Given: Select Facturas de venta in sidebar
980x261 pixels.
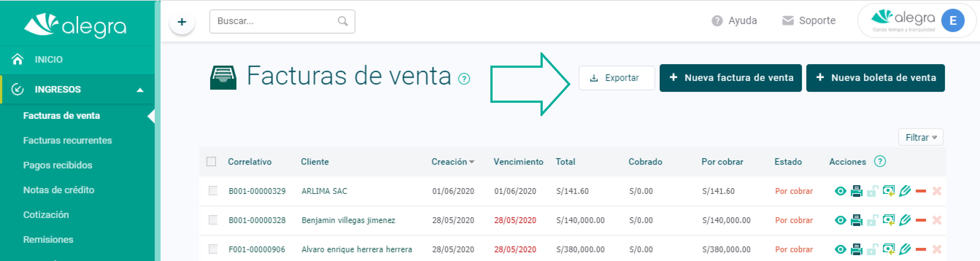Looking at the screenshot, I should click(x=62, y=116).
